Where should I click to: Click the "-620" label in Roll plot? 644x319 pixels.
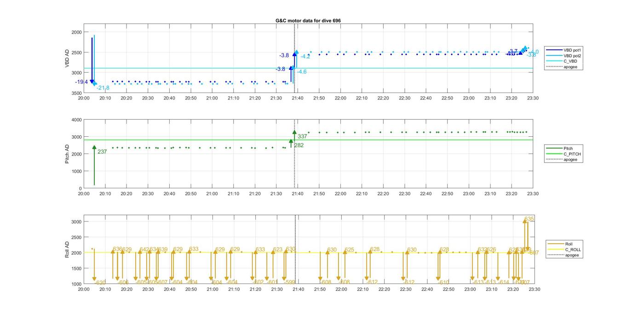point(100,283)
